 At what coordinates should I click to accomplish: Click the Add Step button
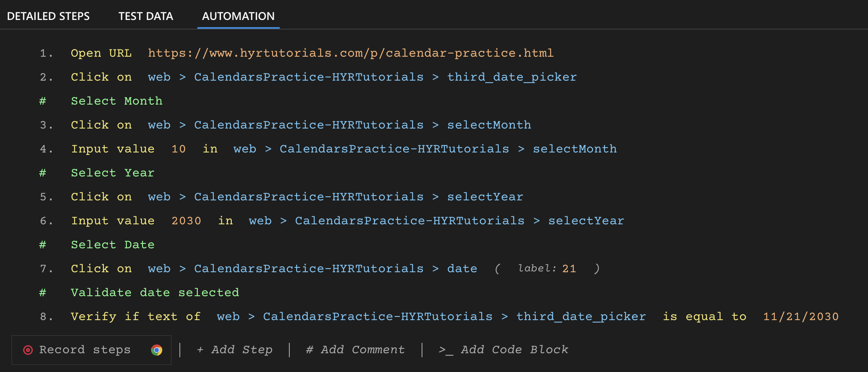coord(235,350)
